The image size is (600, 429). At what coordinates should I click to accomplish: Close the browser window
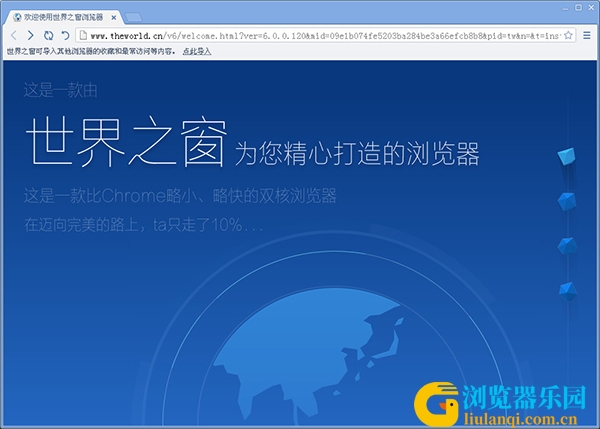coord(591,8)
